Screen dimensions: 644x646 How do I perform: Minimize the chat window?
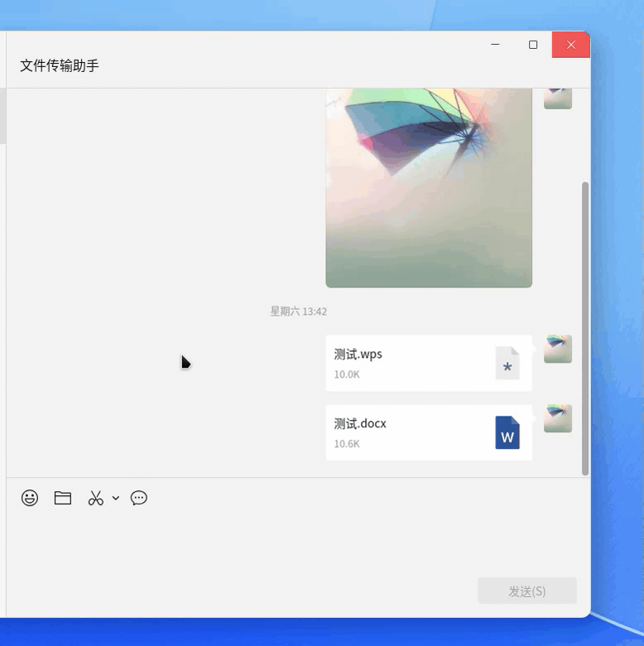click(x=495, y=45)
